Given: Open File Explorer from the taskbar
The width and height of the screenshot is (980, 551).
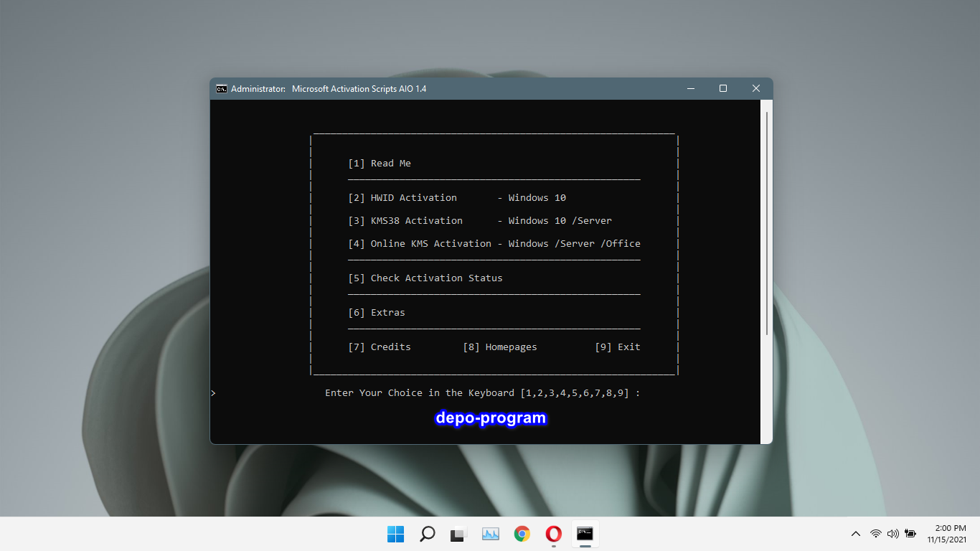Looking at the screenshot, I should (x=458, y=534).
